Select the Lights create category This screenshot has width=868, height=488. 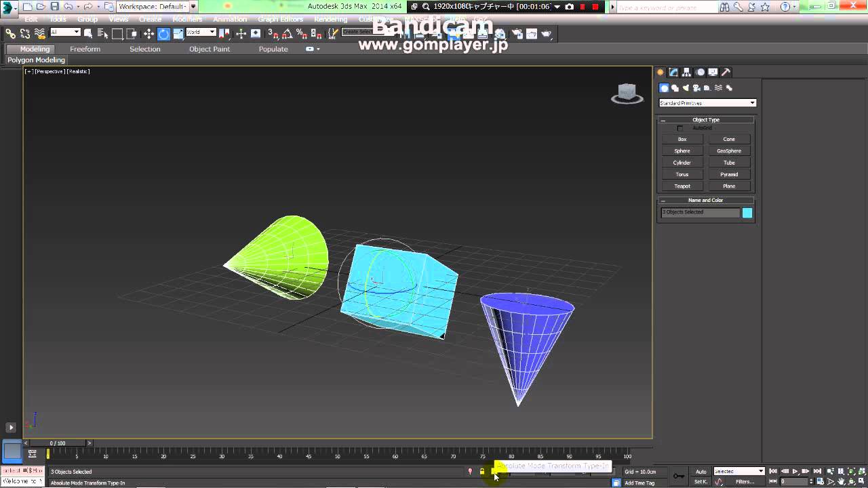pos(686,88)
